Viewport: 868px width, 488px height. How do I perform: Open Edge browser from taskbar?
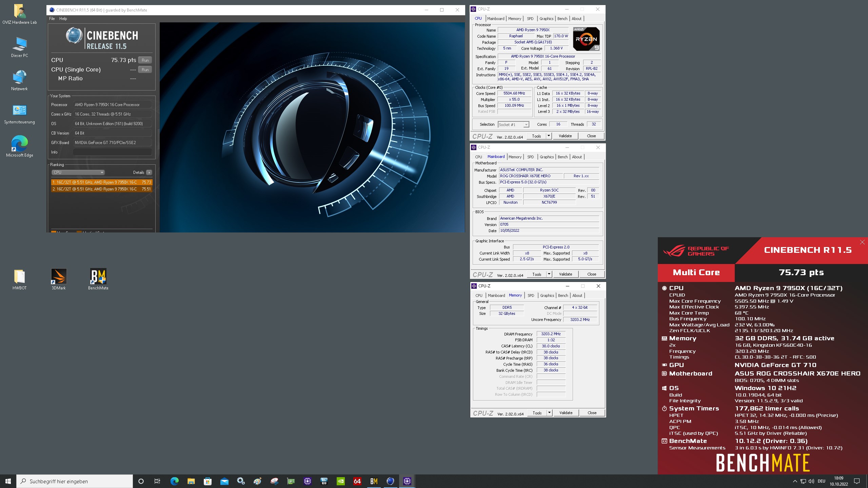pos(174,481)
